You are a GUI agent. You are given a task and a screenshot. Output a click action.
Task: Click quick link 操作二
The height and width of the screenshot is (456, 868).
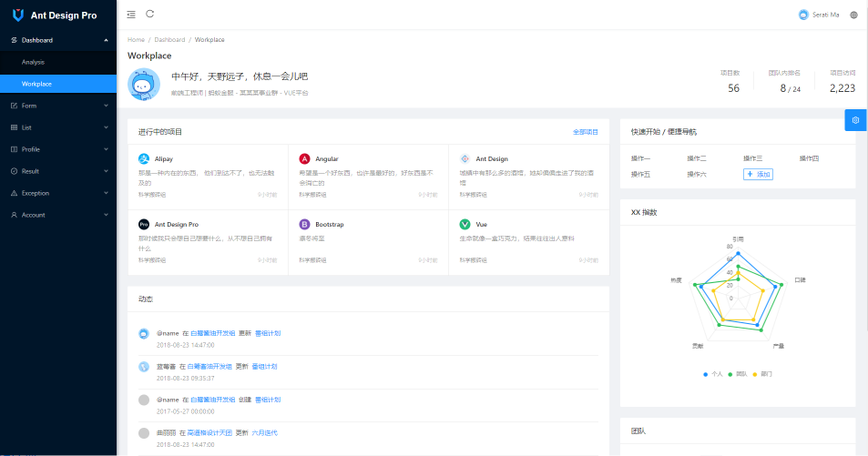[x=697, y=158]
